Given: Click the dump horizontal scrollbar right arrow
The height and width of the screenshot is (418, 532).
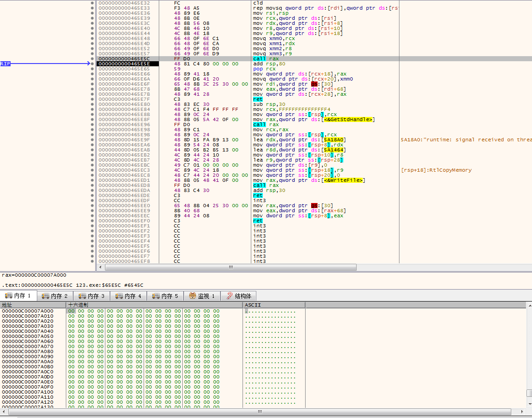Looking at the screenshot, I should tap(523, 412).
